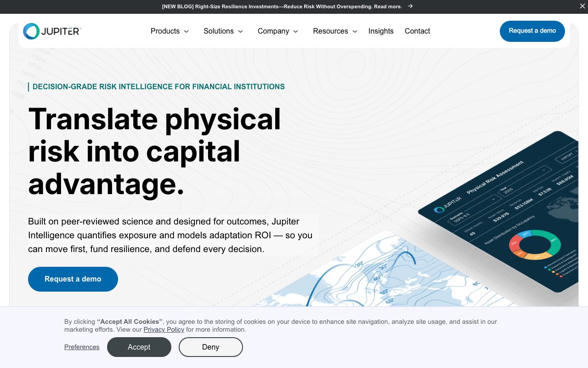The image size is (588, 368).
Task: Click Request a demo in the header
Action: point(532,31)
